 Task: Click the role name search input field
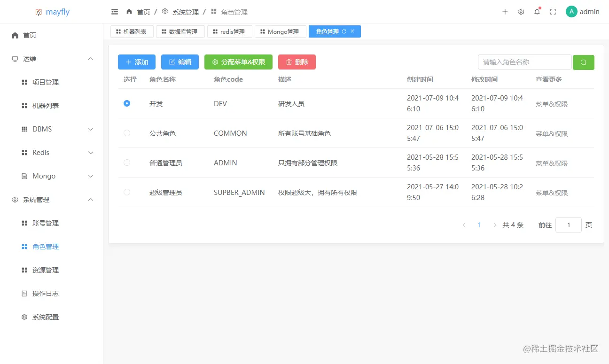pyautogui.click(x=524, y=62)
